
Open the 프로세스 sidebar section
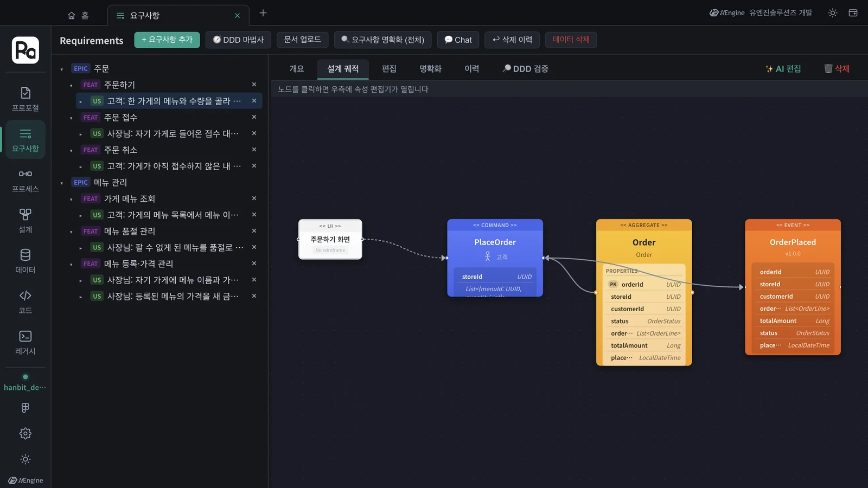25,181
